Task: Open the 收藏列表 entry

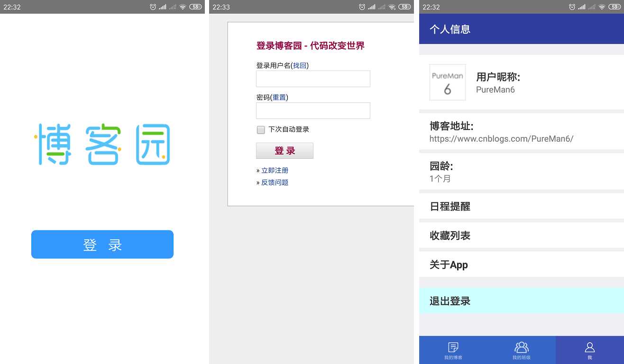Action: click(522, 236)
